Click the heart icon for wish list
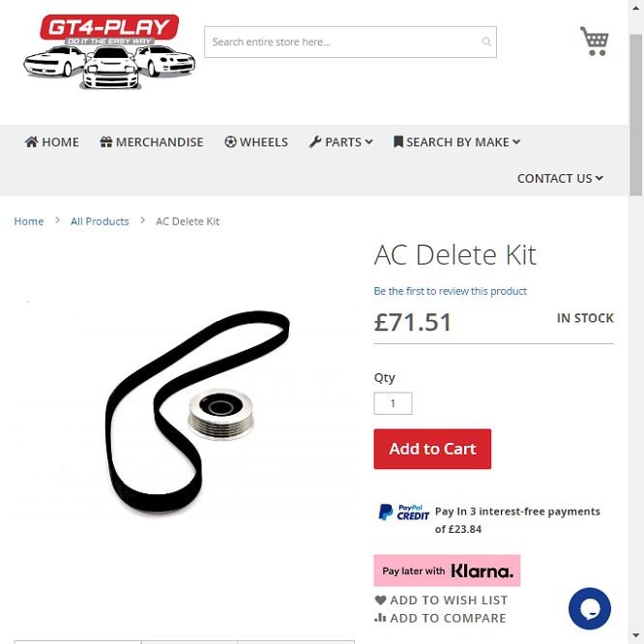The width and height of the screenshot is (644, 644). point(380,600)
